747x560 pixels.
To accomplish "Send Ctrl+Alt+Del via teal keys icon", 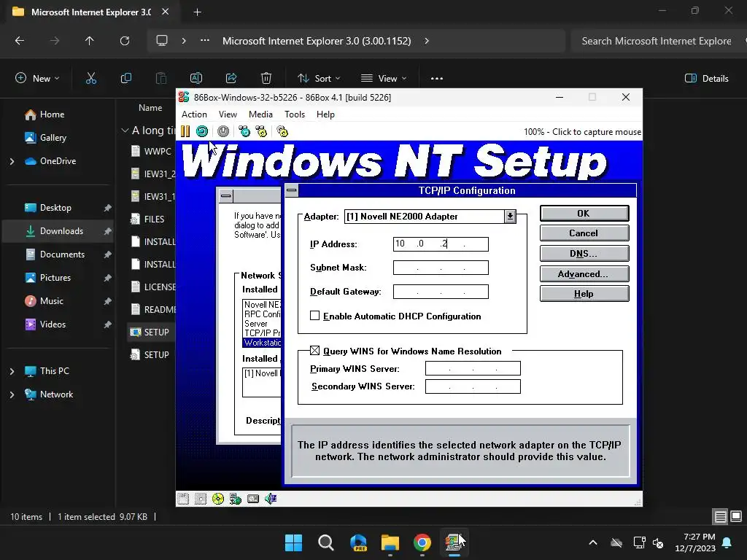I will point(244,131).
